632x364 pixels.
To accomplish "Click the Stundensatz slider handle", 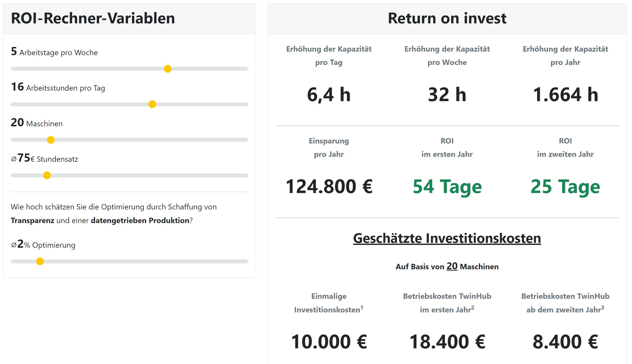I will pyautogui.click(x=47, y=175).
